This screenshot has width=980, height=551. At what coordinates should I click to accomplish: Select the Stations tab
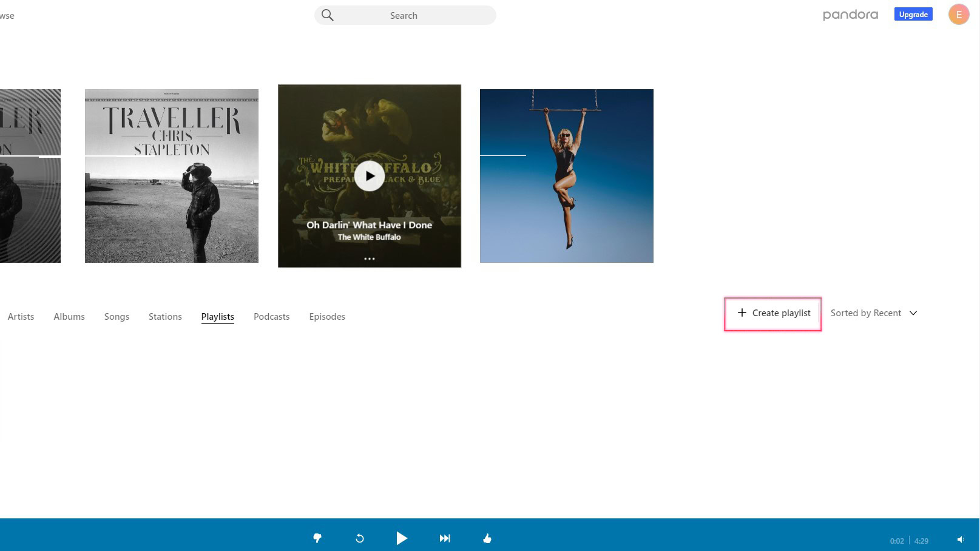(x=165, y=317)
